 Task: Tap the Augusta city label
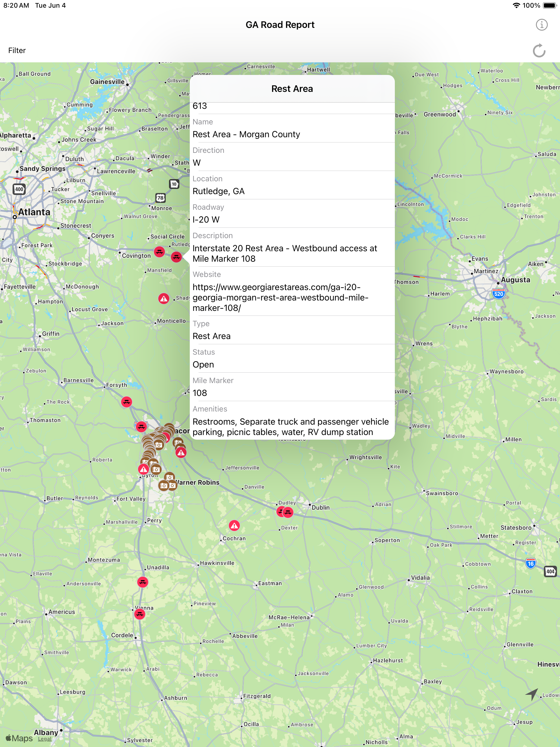[515, 280]
